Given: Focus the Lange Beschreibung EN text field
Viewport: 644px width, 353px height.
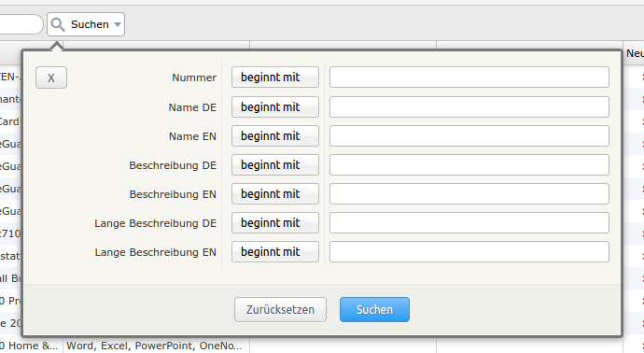Looking at the screenshot, I should click(x=469, y=252).
